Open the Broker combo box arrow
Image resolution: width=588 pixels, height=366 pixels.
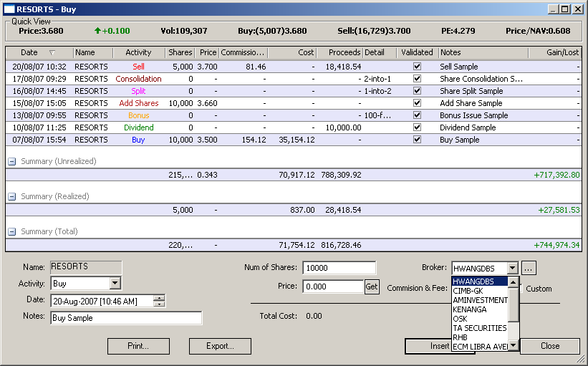point(512,268)
